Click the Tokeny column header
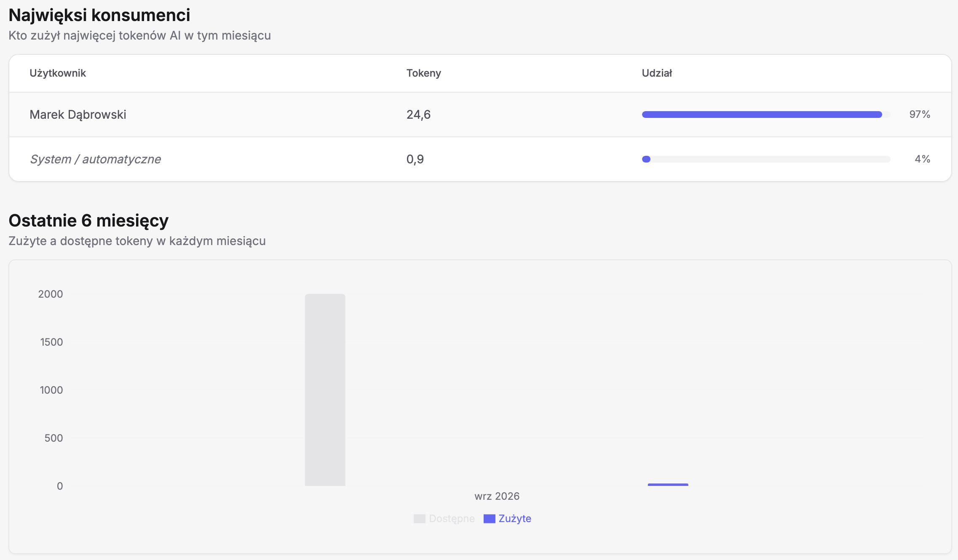The width and height of the screenshot is (958, 560). (424, 73)
